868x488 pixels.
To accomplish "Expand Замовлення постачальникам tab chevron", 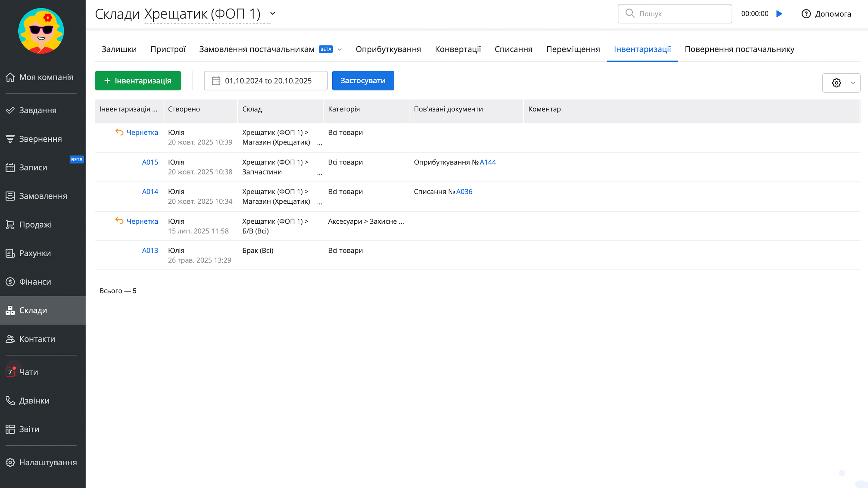I will [340, 49].
